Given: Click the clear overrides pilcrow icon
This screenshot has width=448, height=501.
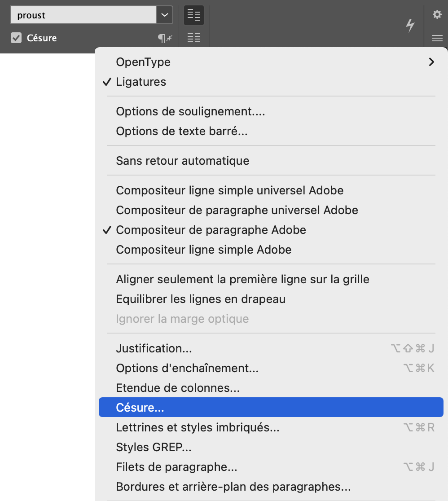Looking at the screenshot, I should click(165, 39).
